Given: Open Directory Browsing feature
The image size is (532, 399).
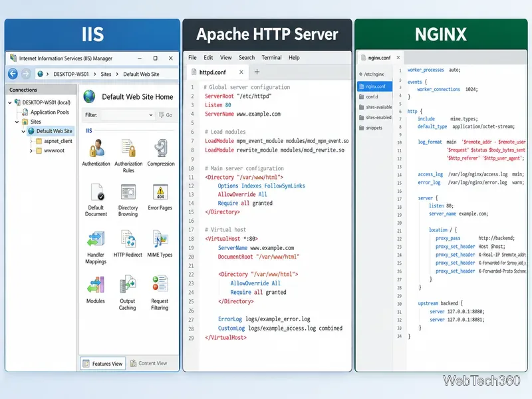Looking at the screenshot, I should point(128,200).
